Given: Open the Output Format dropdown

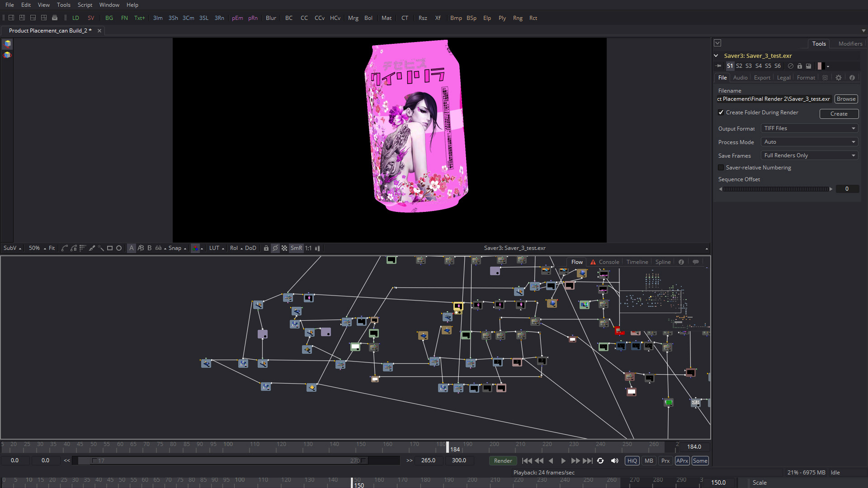Looking at the screenshot, I should [x=809, y=128].
